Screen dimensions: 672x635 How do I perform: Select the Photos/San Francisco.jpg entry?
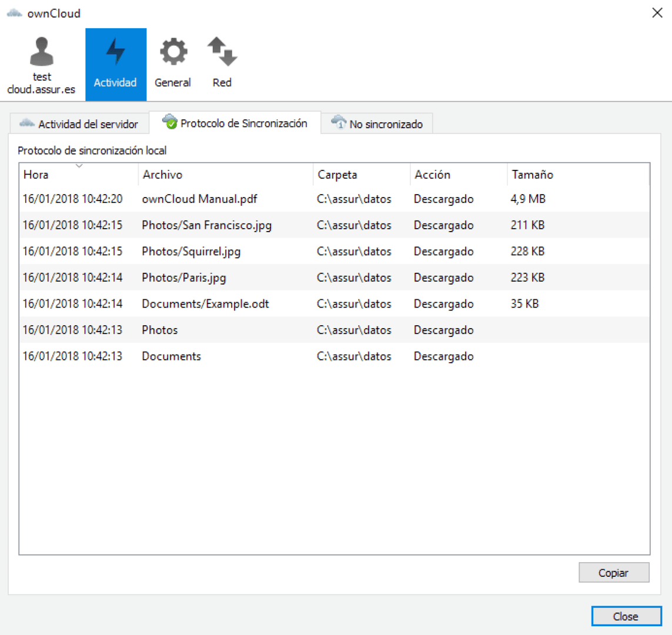coord(206,225)
